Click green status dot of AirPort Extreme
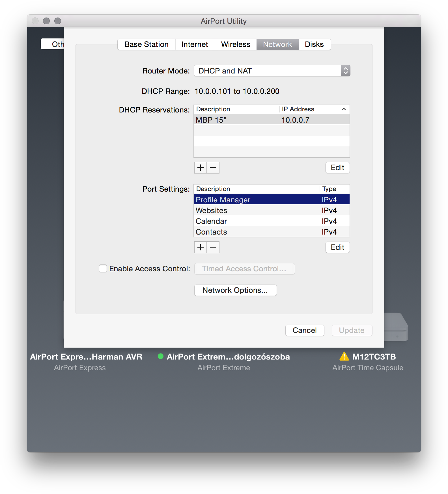Image resolution: width=448 pixels, height=494 pixels. pyautogui.click(x=161, y=356)
